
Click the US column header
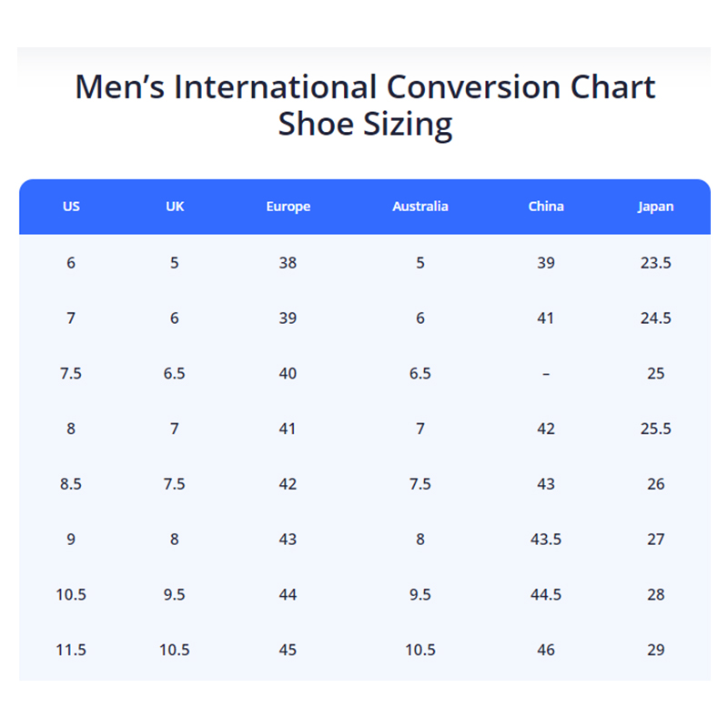tap(71, 207)
